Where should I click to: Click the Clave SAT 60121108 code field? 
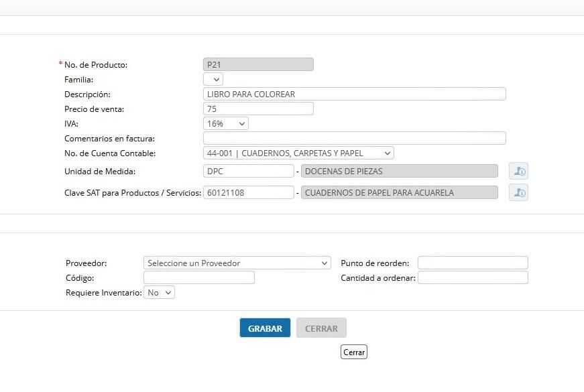tap(249, 192)
